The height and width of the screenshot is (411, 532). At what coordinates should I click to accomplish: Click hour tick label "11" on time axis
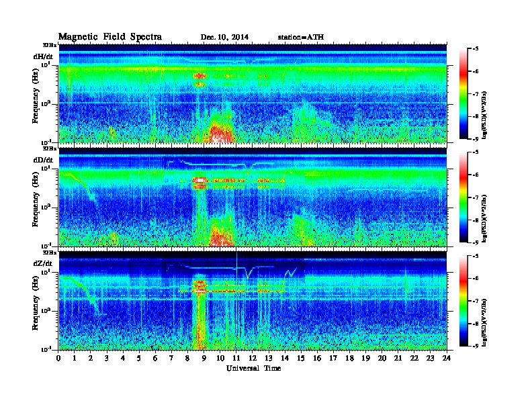click(236, 358)
